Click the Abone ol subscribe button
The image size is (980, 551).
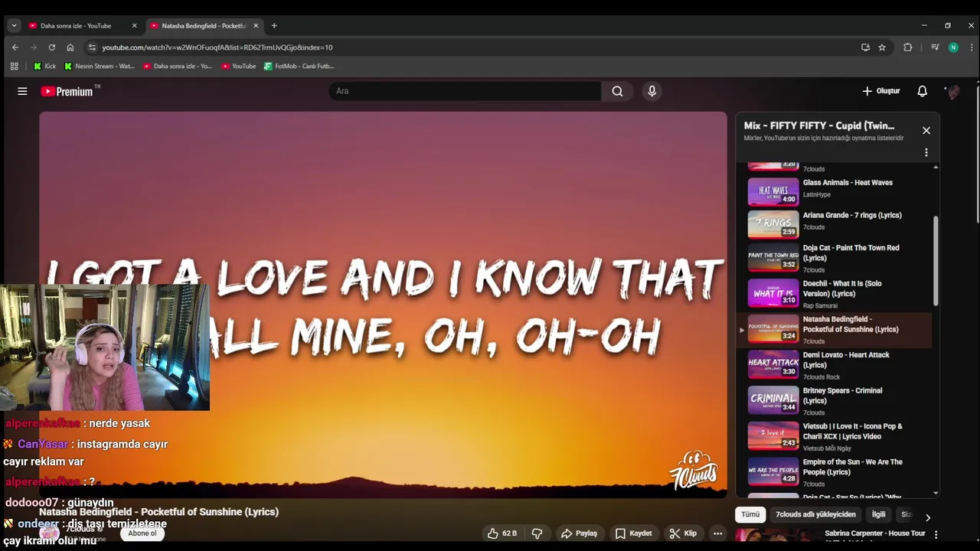(142, 533)
